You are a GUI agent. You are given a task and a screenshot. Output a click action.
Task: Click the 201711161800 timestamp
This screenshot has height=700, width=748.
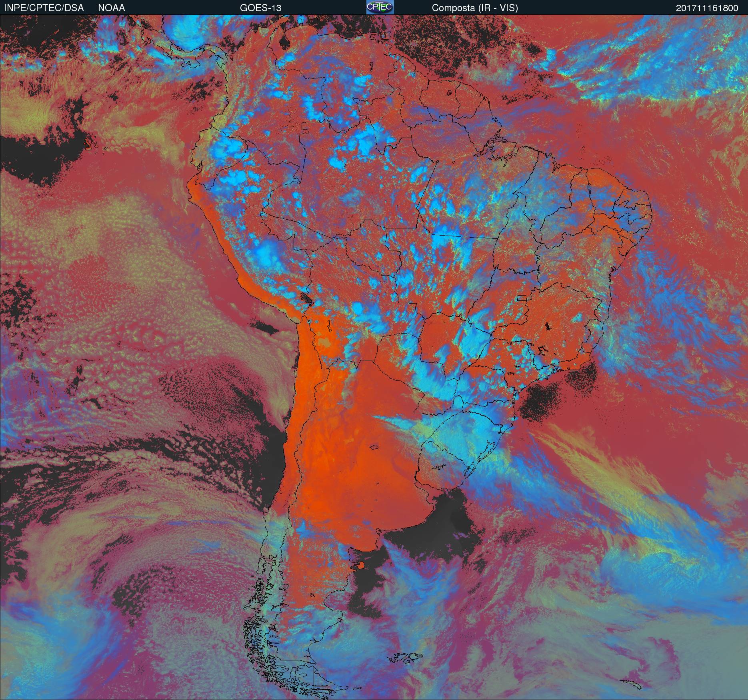707,8
